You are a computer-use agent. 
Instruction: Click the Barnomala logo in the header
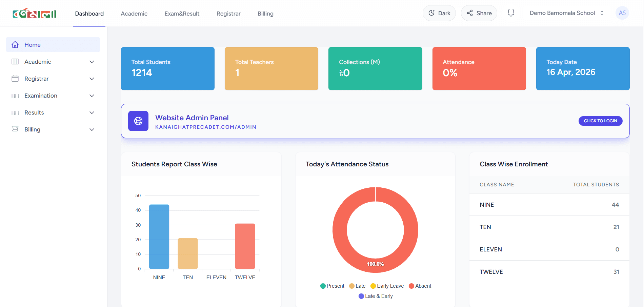[34, 13]
